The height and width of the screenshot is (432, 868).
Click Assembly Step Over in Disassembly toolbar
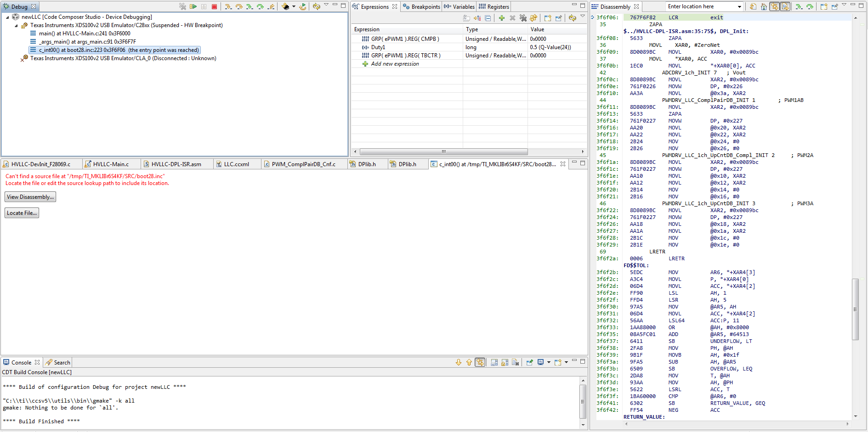point(810,6)
